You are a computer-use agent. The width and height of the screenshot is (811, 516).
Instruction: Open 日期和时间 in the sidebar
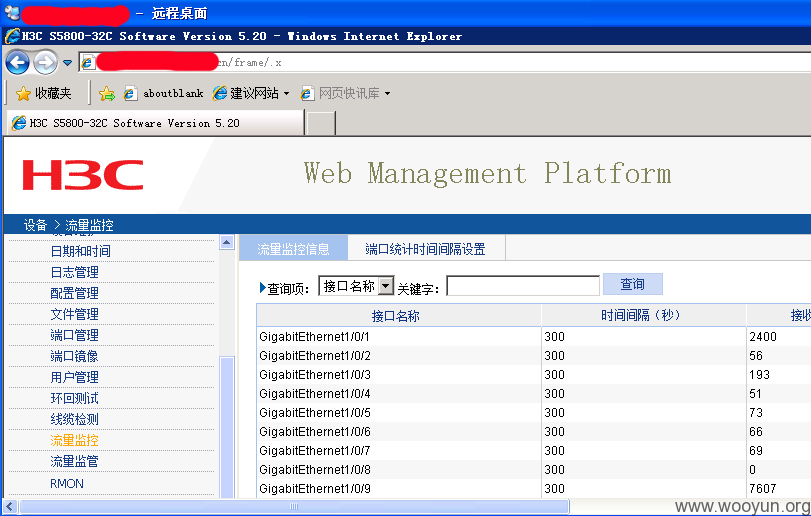tap(80, 251)
